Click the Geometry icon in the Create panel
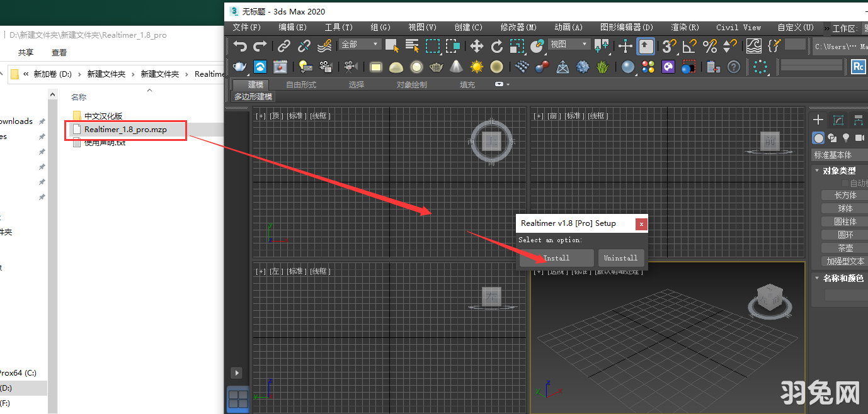The height and width of the screenshot is (414, 868). pos(818,138)
